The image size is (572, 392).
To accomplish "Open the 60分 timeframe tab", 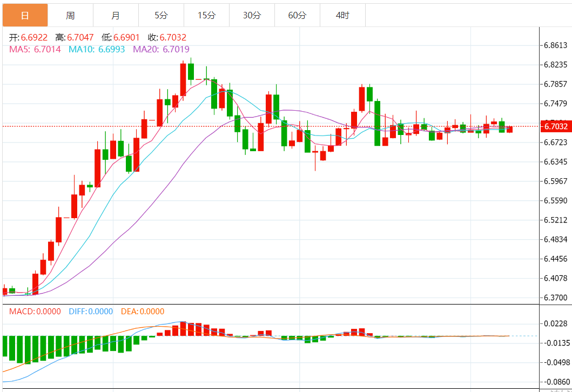I will 297,15.
